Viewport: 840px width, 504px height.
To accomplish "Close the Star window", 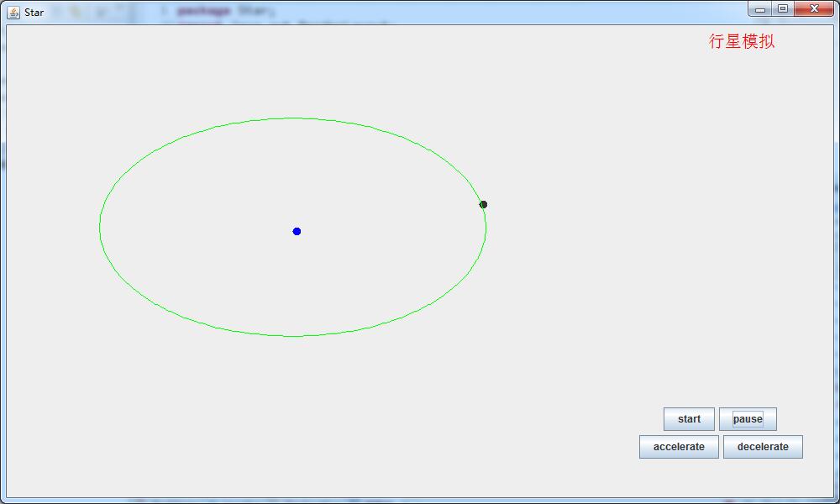I will 814,9.
